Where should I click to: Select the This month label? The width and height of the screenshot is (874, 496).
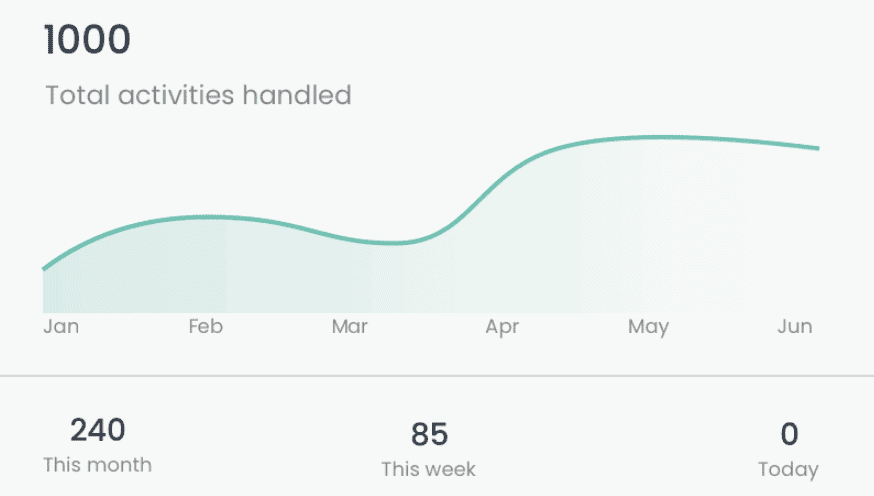point(98,465)
